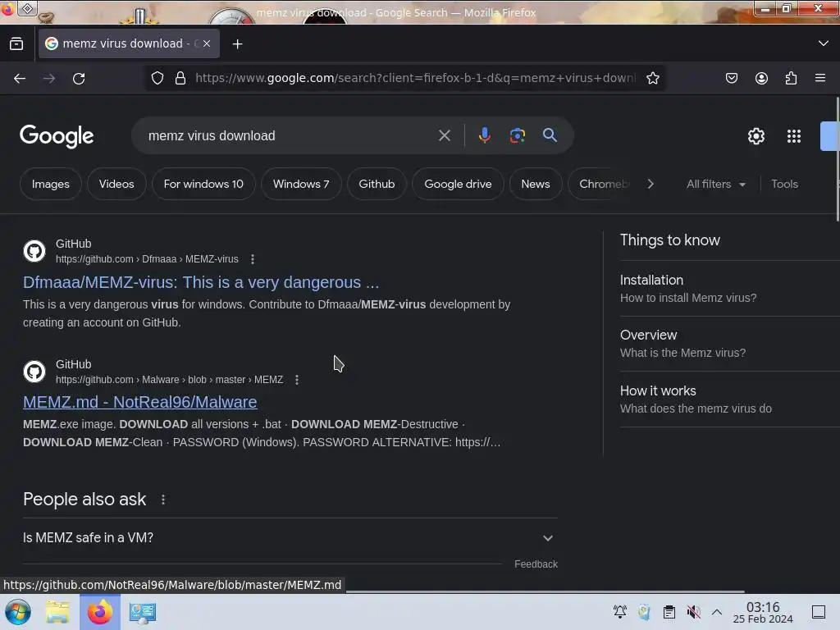Screen dimensions: 840x630
Task: Open Google quick settings gear
Action: [756, 136]
